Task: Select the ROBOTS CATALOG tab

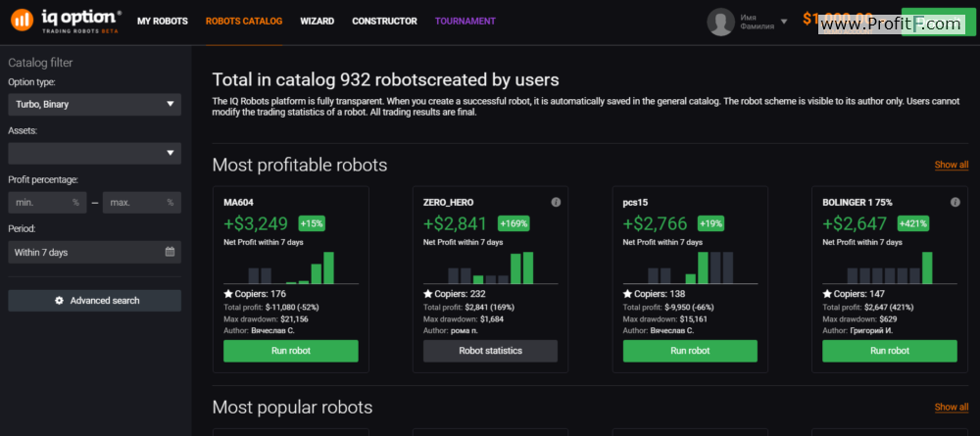Action: [244, 22]
